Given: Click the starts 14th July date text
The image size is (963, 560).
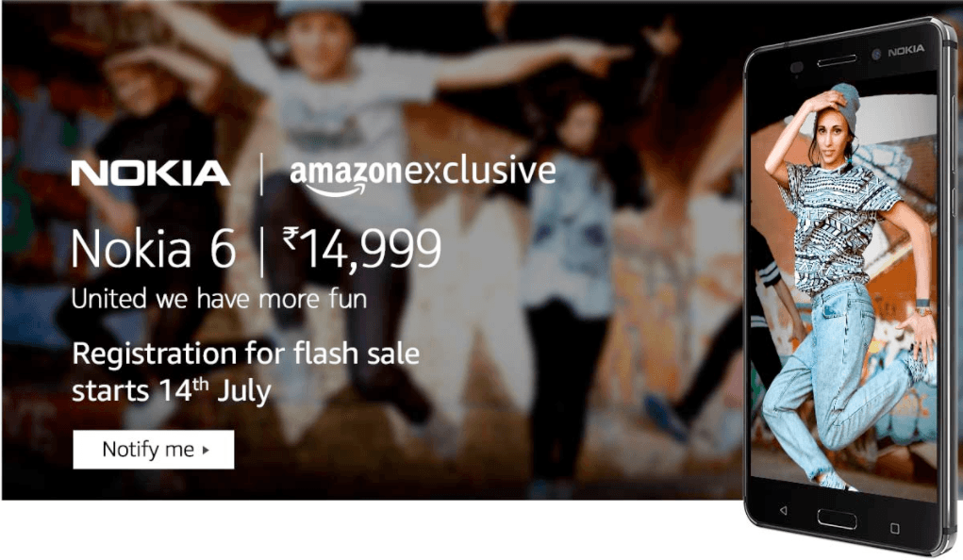Looking at the screenshot, I should click(172, 390).
